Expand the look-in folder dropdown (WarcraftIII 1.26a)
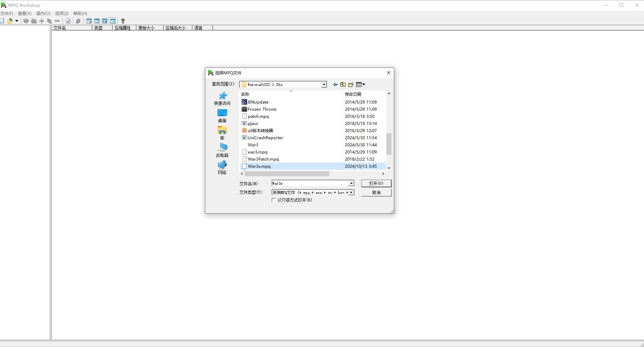The width and height of the screenshot is (644, 347). (324, 85)
